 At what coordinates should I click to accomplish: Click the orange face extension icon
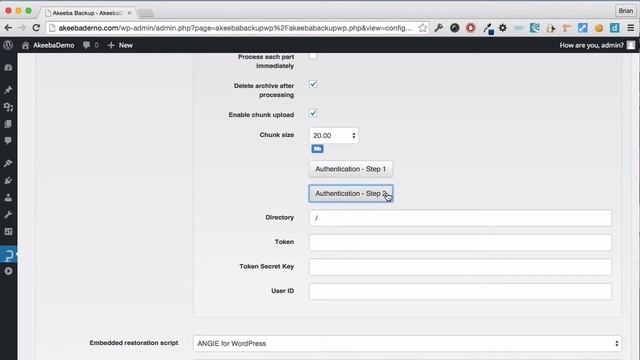(598, 28)
